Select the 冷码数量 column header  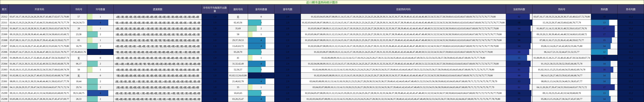point(100,9)
